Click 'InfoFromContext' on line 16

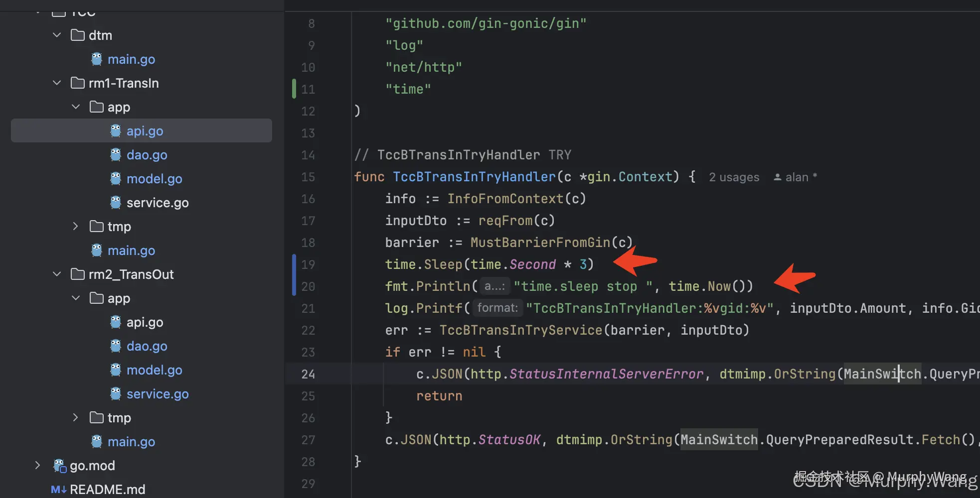505,199
